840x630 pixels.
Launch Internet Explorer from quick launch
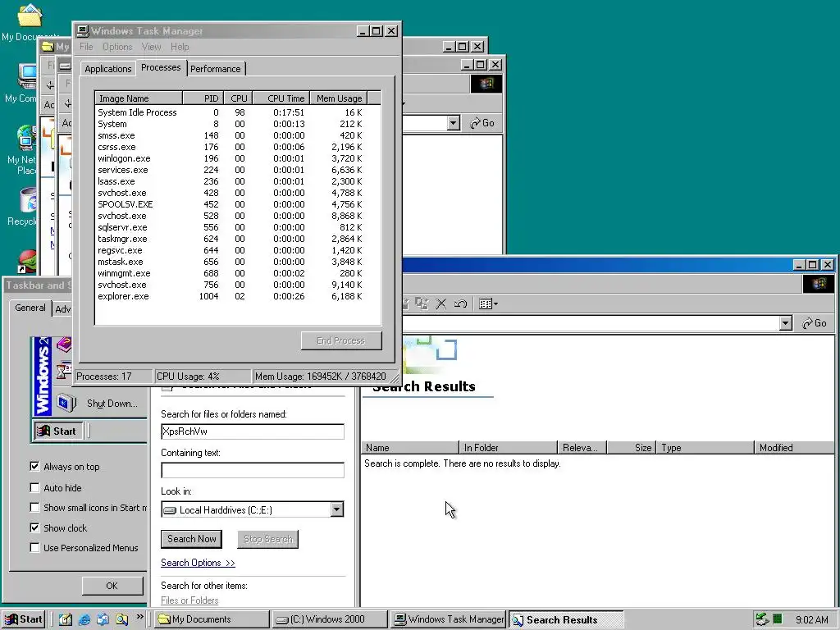(x=84, y=619)
